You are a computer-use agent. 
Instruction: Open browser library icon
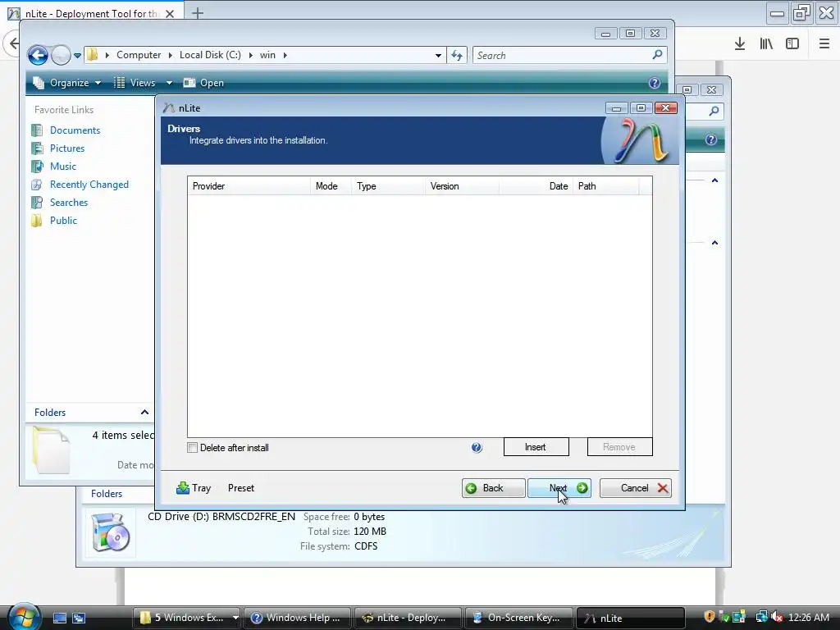pos(766,44)
